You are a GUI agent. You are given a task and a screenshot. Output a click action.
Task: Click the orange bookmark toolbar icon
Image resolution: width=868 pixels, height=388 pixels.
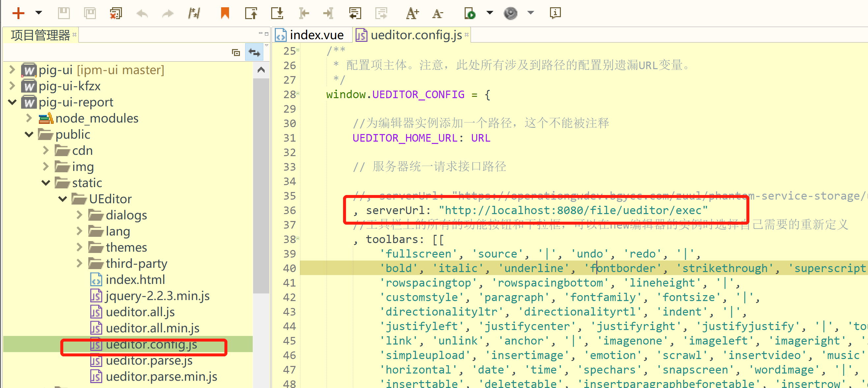(x=225, y=14)
